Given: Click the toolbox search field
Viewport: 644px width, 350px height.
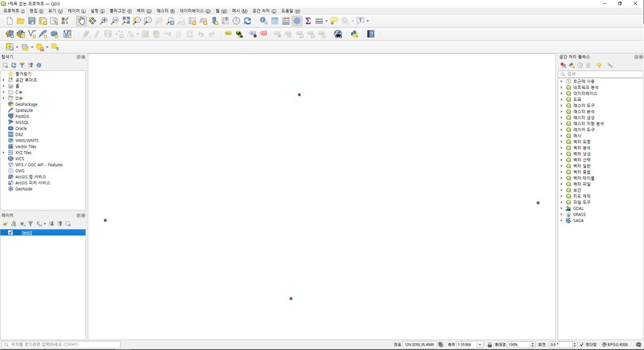Looking at the screenshot, I should (x=600, y=74).
